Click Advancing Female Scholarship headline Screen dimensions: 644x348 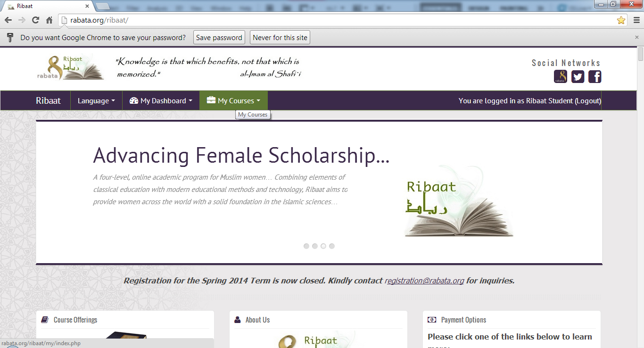click(241, 155)
